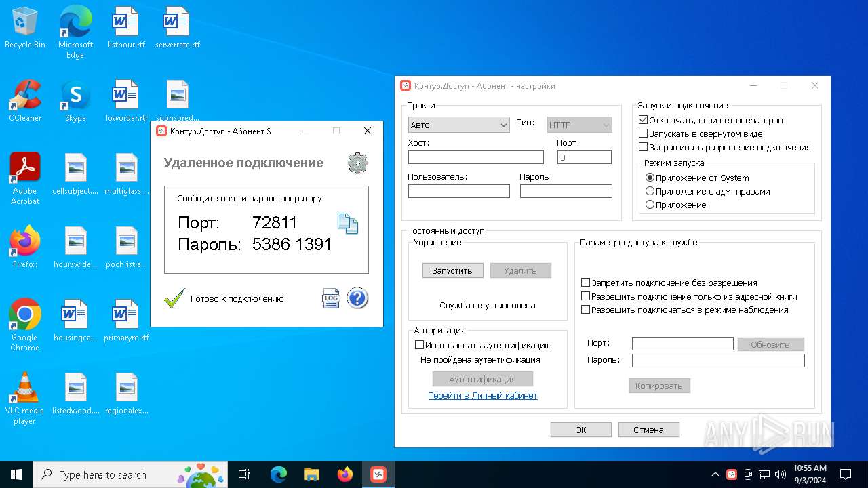Select 'Приложение с адм. правами' option

point(650,191)
